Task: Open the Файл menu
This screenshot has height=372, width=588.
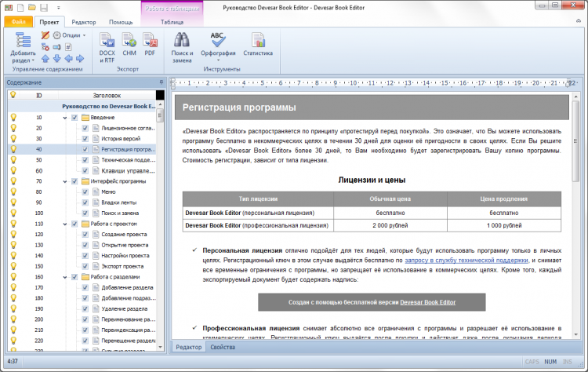Action: coord(18,23)
